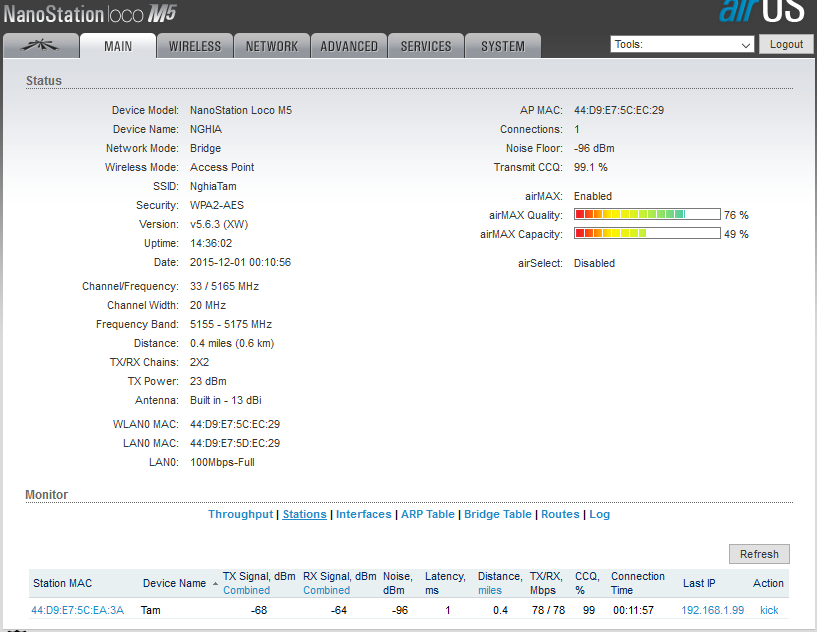Click the 78 / 78 Mbps cell
Screen dimensions: 817x632
548,610
